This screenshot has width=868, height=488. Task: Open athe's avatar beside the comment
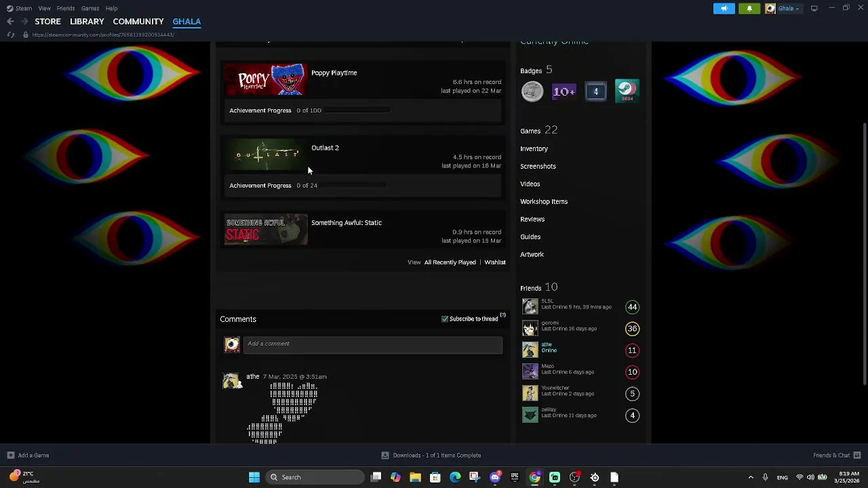[x=232, y=381]
